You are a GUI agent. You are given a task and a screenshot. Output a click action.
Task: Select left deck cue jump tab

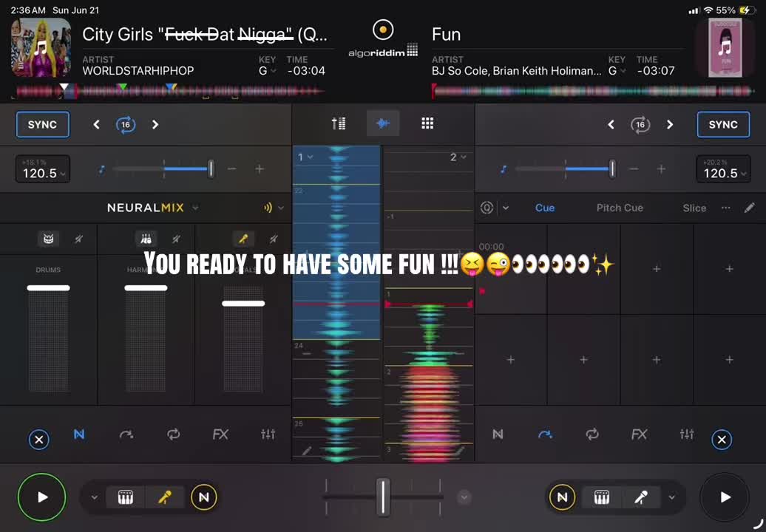126,434
